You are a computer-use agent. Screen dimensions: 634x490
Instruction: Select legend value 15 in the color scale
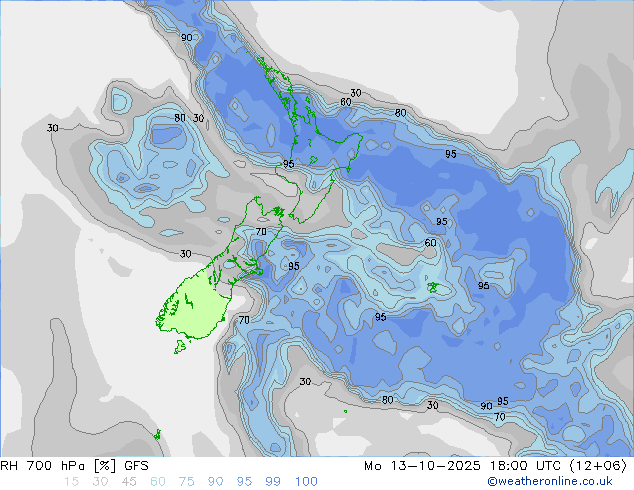coord(71,482)
